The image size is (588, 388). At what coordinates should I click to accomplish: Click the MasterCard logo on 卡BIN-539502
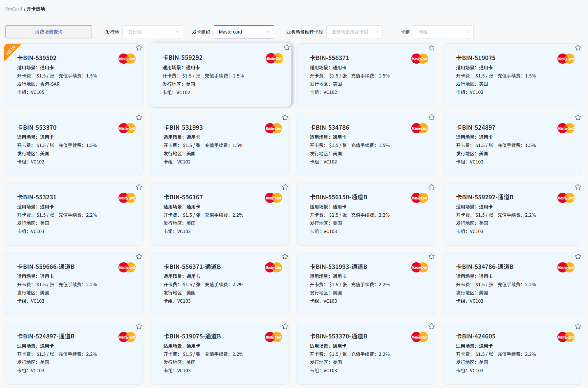[127, 58]
